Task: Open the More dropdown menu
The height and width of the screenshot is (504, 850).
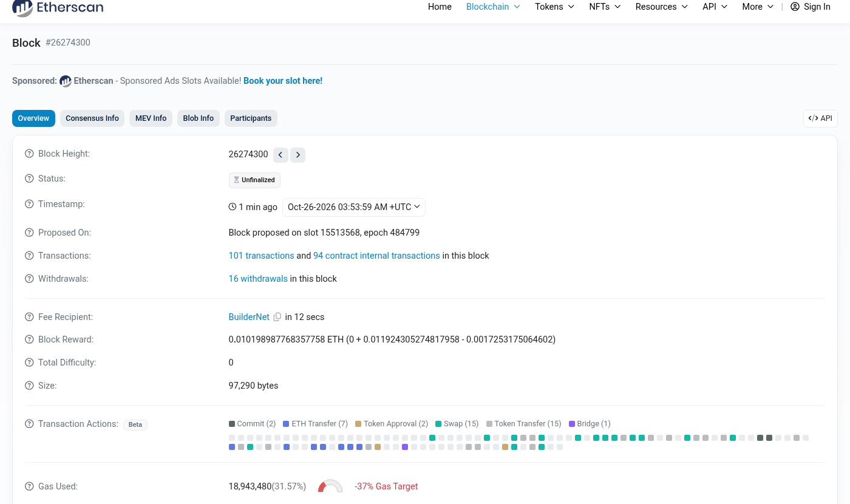Action: point(758,7)
